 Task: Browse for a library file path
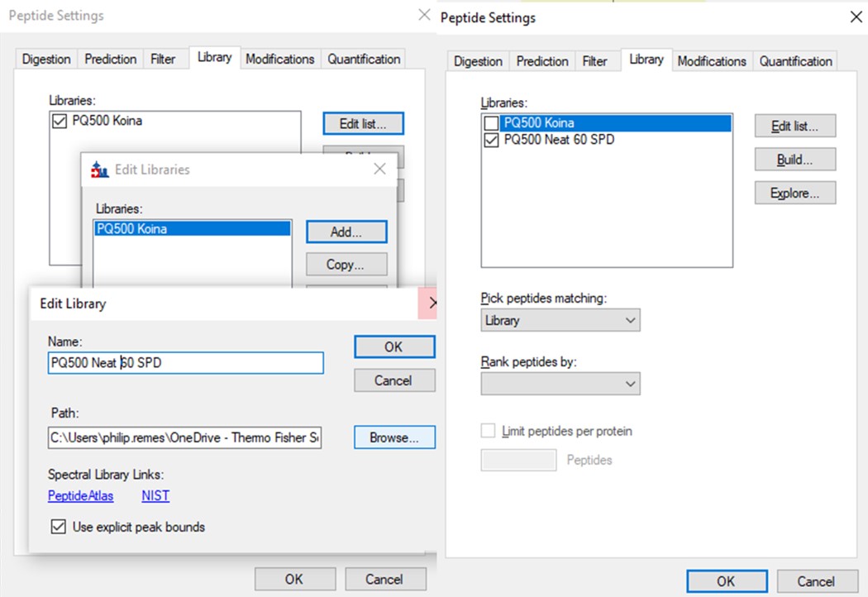click(394, 437)
